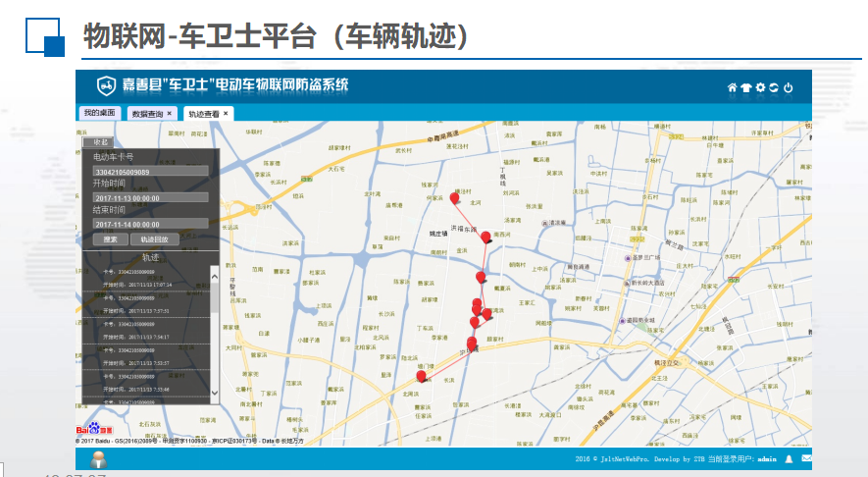This screenshot has width=868, height=477.
Task: Open notifications bell icon in footer
Action: (789, 458)
